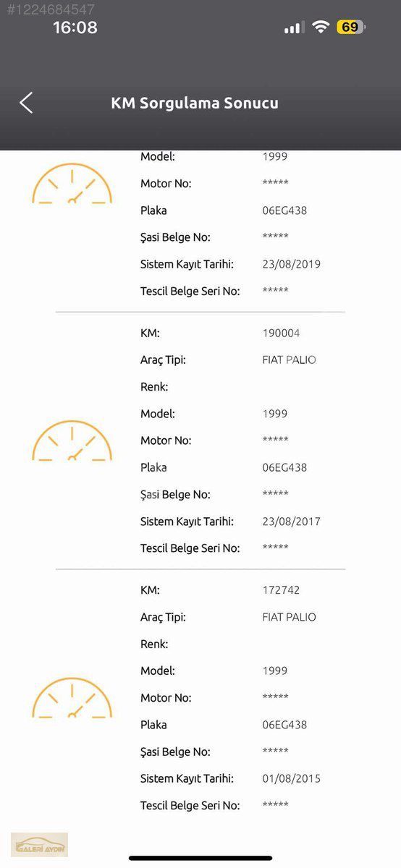Screen dimensions: 401x868
Task: Select the KM value 190004
Action: (281, 333)
